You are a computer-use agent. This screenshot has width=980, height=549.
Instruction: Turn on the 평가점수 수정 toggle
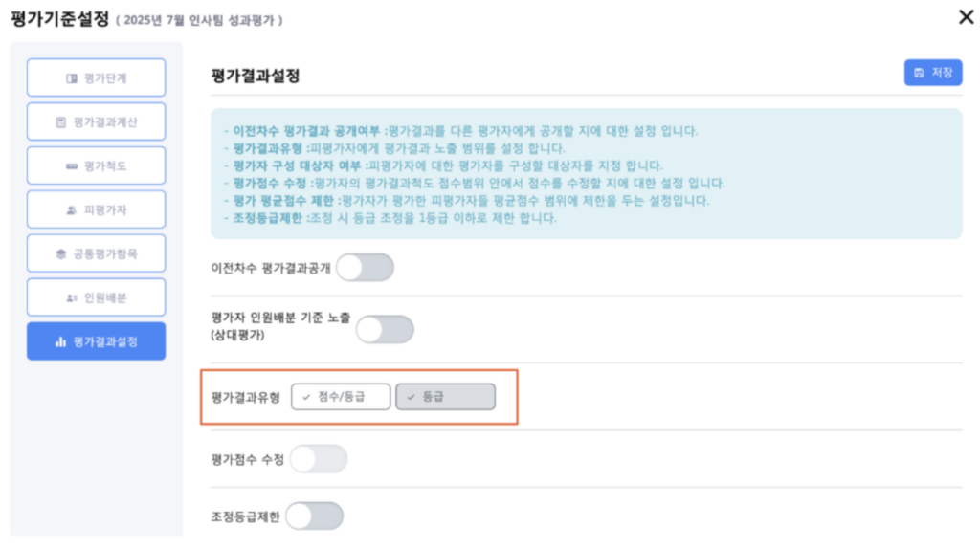tap(318, 460)
